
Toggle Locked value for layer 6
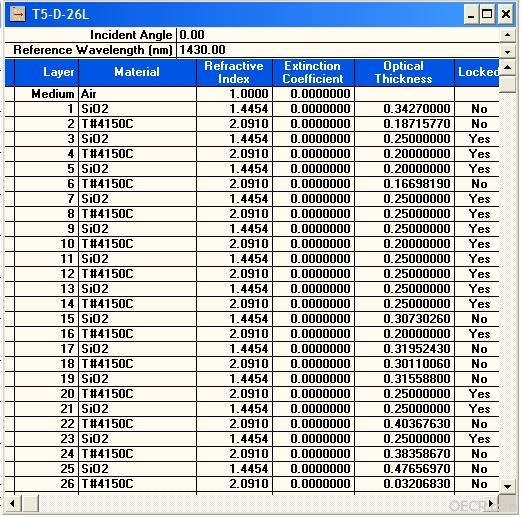[x=477, y=184]
